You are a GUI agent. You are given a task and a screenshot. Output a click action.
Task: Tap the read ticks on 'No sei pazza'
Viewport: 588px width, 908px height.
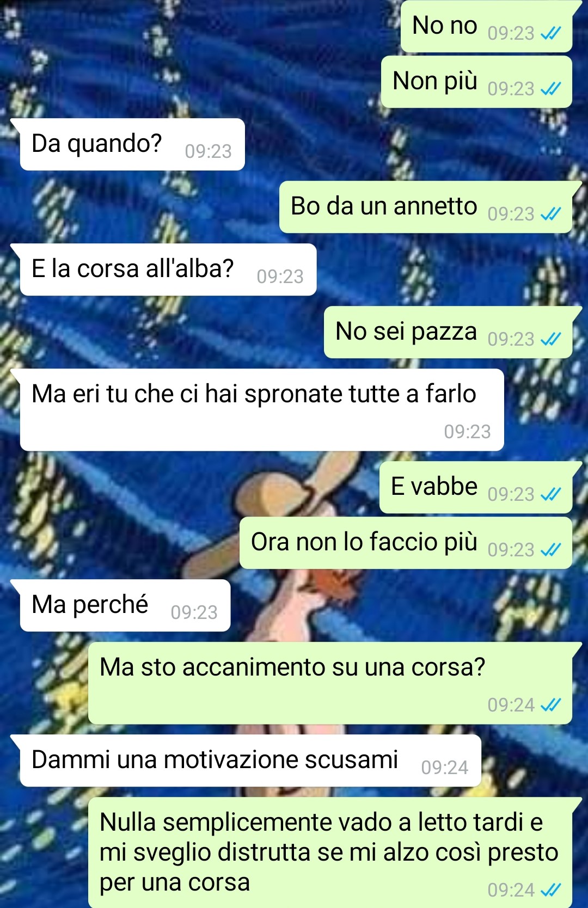point(550,339)
